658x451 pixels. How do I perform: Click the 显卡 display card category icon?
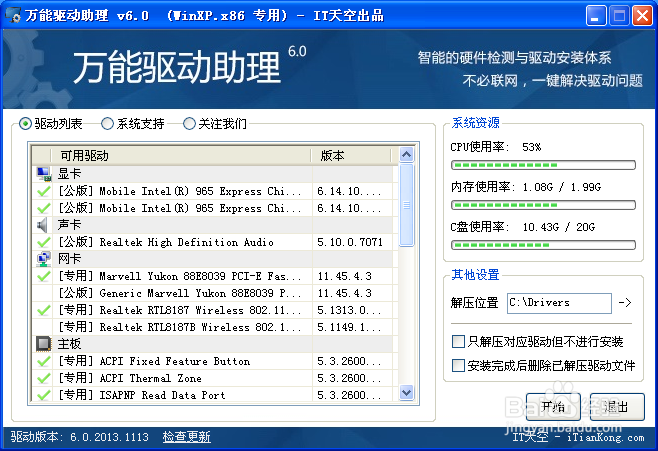(43, 174)
